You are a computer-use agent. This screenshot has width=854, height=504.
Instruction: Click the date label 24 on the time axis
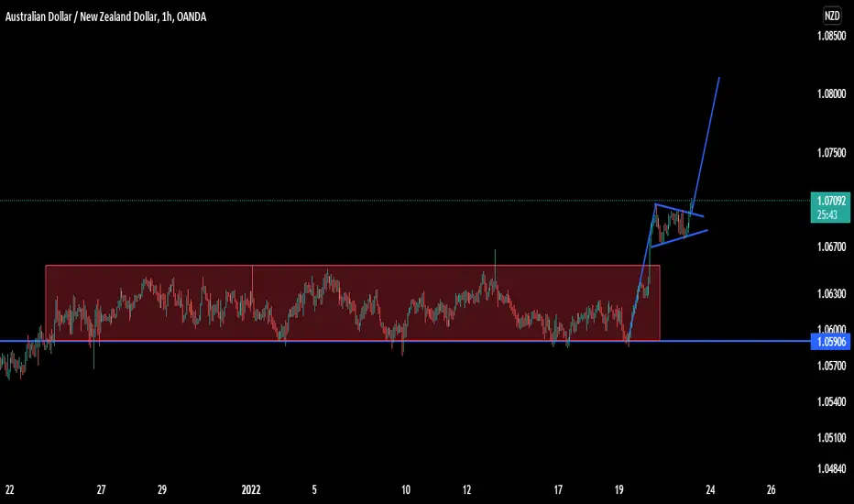pos(710,490)
